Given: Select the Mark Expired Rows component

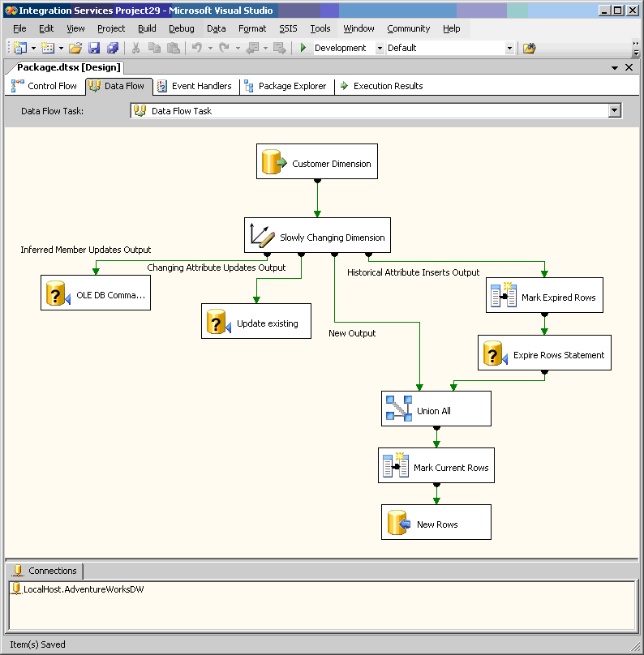Looking at the screenshot, I should coord(544,298).
